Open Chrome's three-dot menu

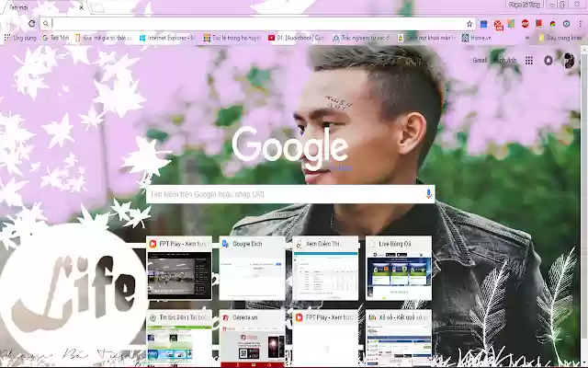pyautogui.click(x=580, y=24)
